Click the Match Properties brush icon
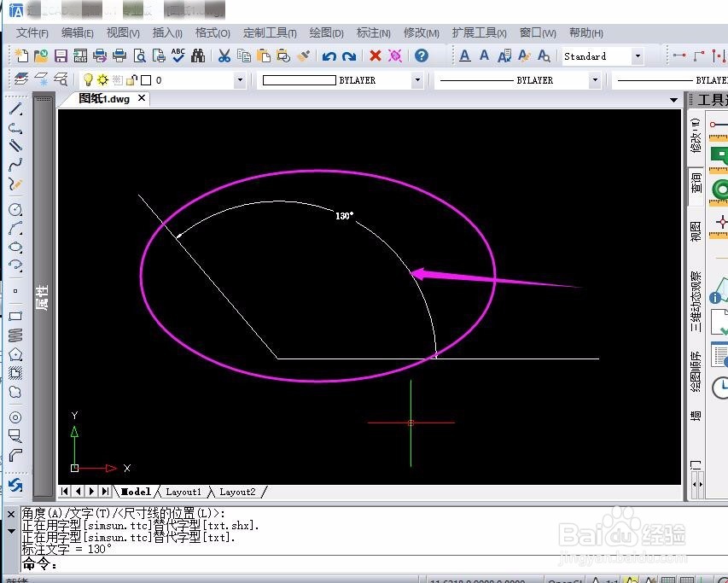Screen dimensions: 728x583 tap(303, 55)
